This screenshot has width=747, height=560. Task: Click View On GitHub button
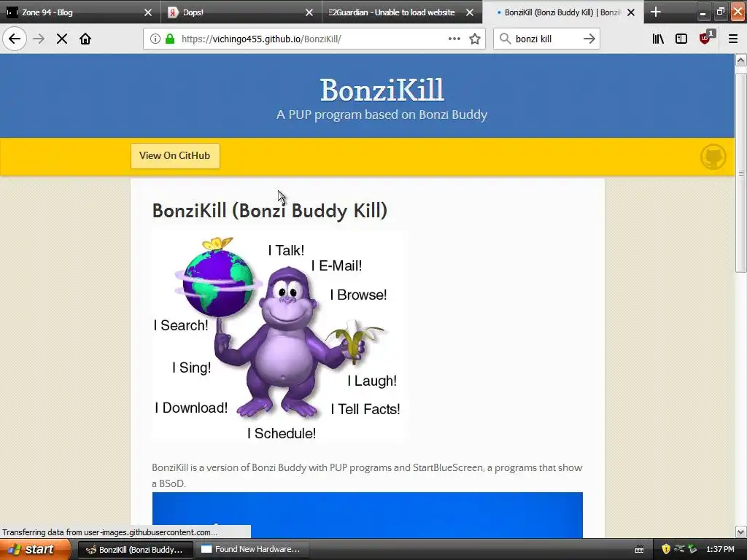(175, 156)
